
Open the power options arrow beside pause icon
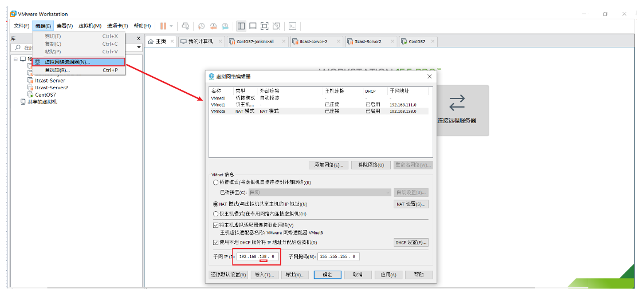(x=171, y=26)
